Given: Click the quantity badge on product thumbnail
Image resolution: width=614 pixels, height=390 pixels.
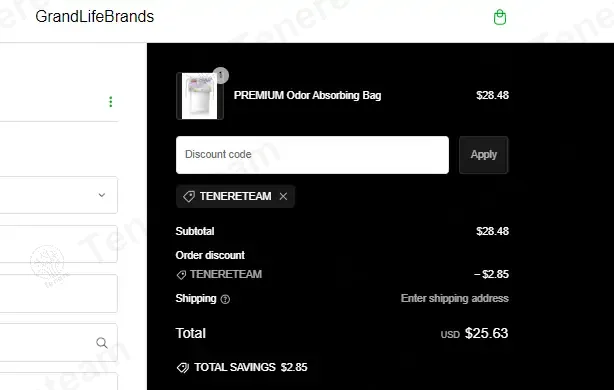Looking at the screenshot, I should point(220,75).
